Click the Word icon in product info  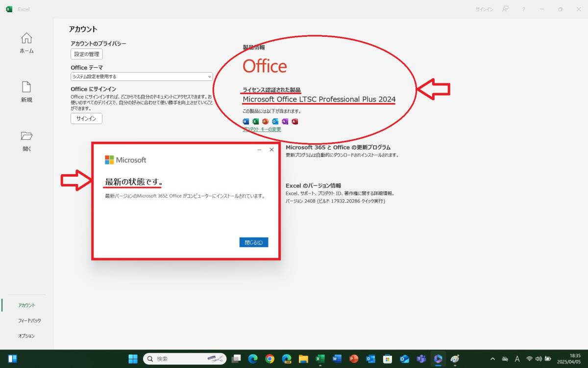click(246, 121)
